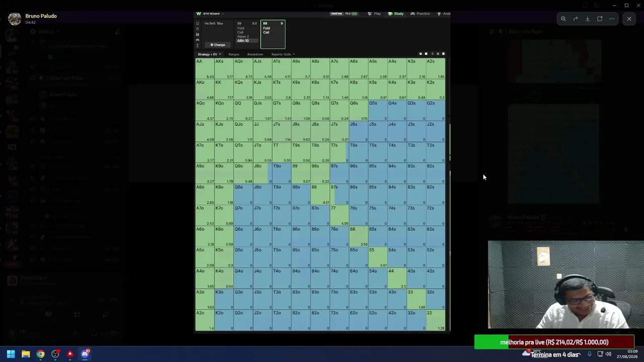This screenshot has height=362, width=644.
Task: Open the PokerStars taskbar icon
Action: click(70, 354)
